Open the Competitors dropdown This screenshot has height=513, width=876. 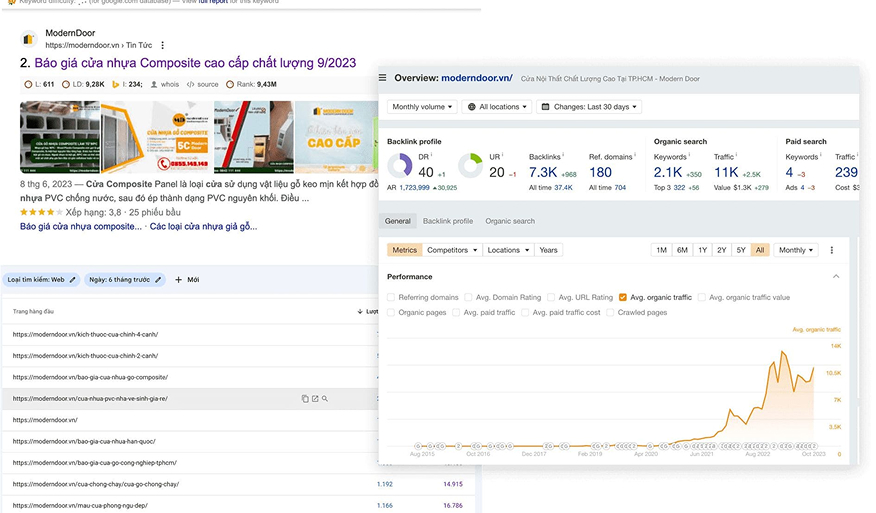coord(452,250)
